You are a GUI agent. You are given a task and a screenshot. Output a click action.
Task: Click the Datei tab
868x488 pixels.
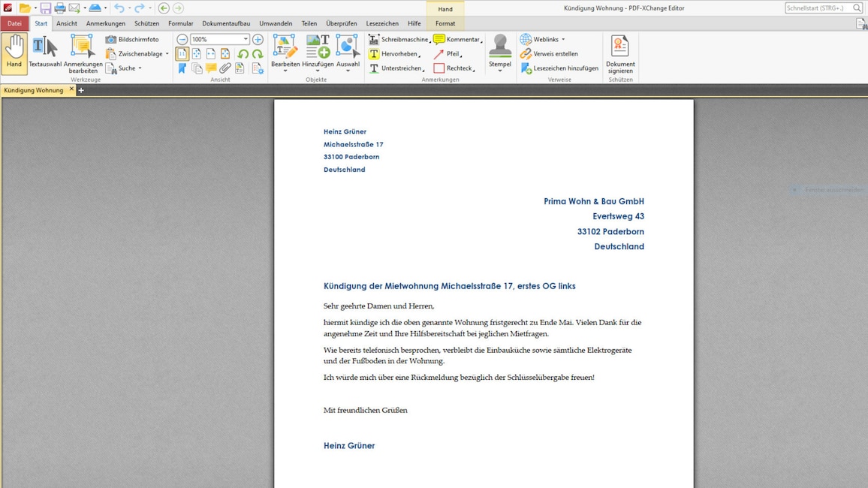(14, 23)
